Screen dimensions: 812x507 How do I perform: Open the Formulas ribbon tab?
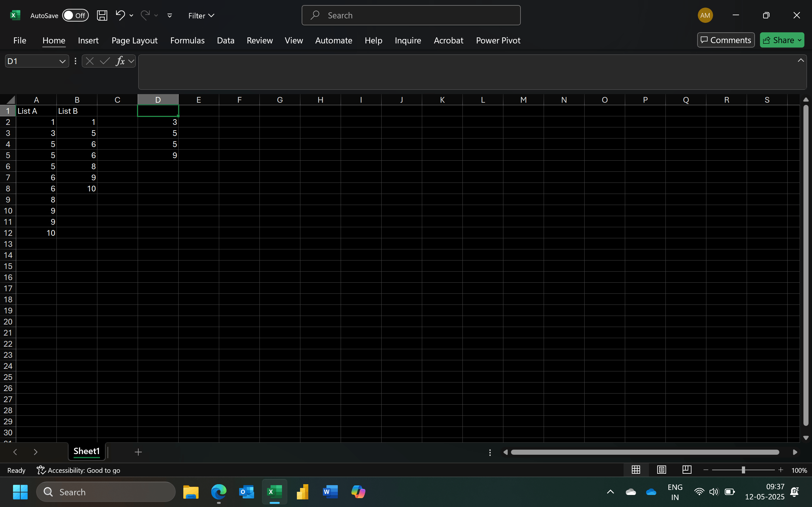[x=187, y=40]
